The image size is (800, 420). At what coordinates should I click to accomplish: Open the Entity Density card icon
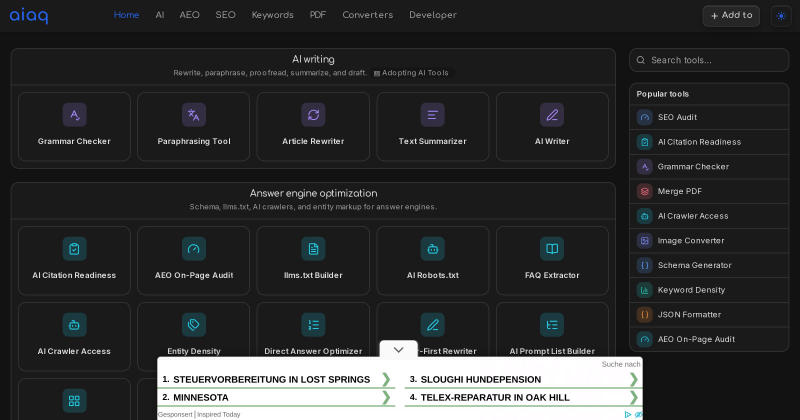(x=194, y=325)
